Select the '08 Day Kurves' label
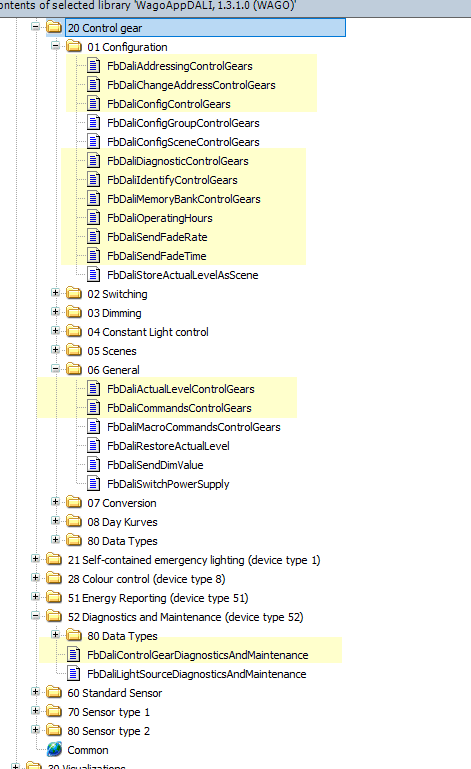The height and width of the screenshot is (769, 471). tap(123, 522)
